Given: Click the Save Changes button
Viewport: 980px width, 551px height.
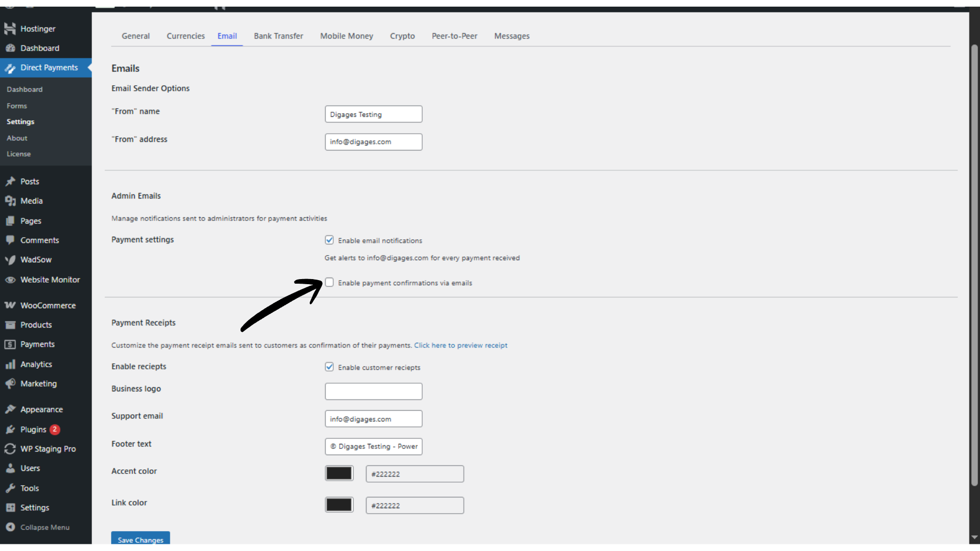Looking at the screenshot, I should [x=140, y=539].
